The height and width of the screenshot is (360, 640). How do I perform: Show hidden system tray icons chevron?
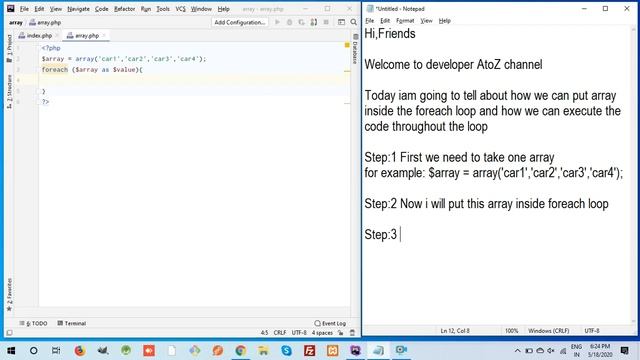click(517, 351)
